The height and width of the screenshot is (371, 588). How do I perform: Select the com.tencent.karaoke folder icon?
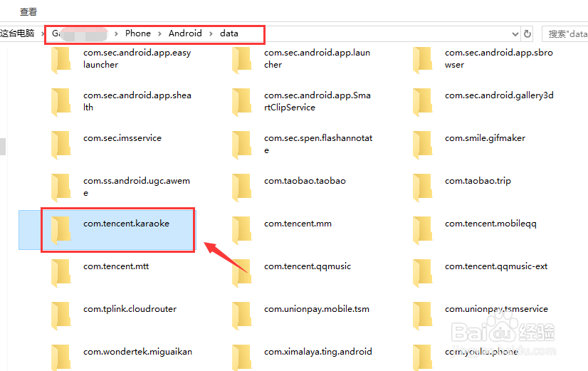pos(61,230)
